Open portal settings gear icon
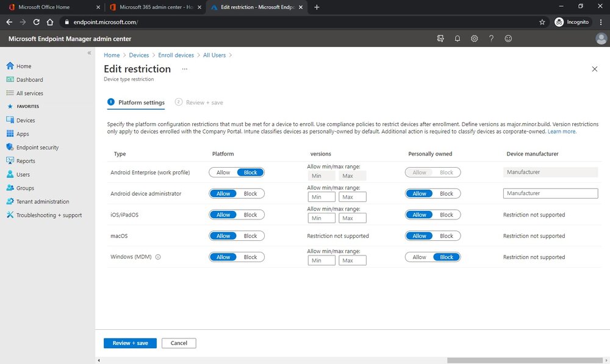 (x=474, y=38)
